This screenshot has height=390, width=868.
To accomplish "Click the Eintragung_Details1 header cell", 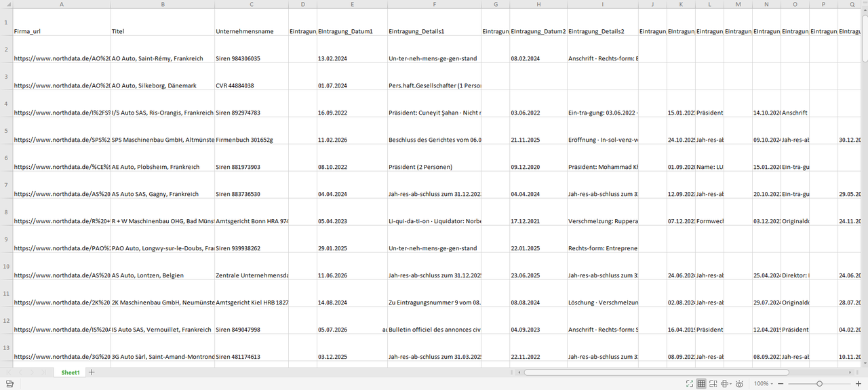I will (435, 22).
